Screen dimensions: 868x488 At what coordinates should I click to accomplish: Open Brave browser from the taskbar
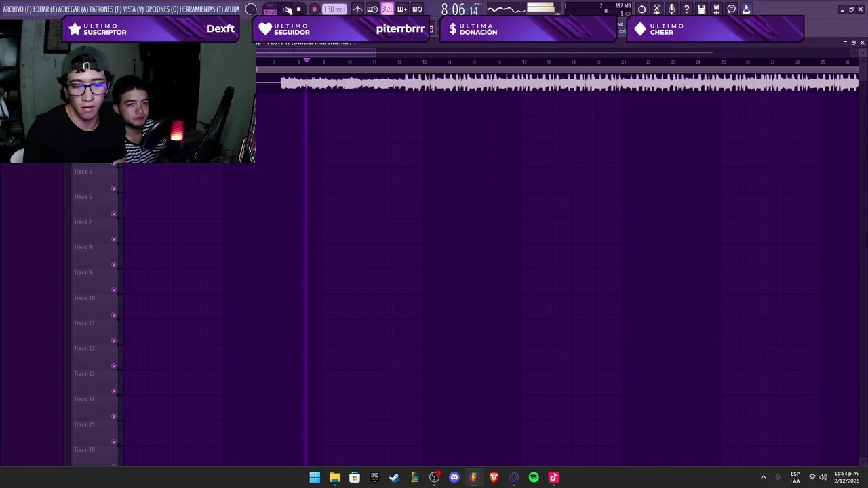pyautogui.click(x=494, y=477)
